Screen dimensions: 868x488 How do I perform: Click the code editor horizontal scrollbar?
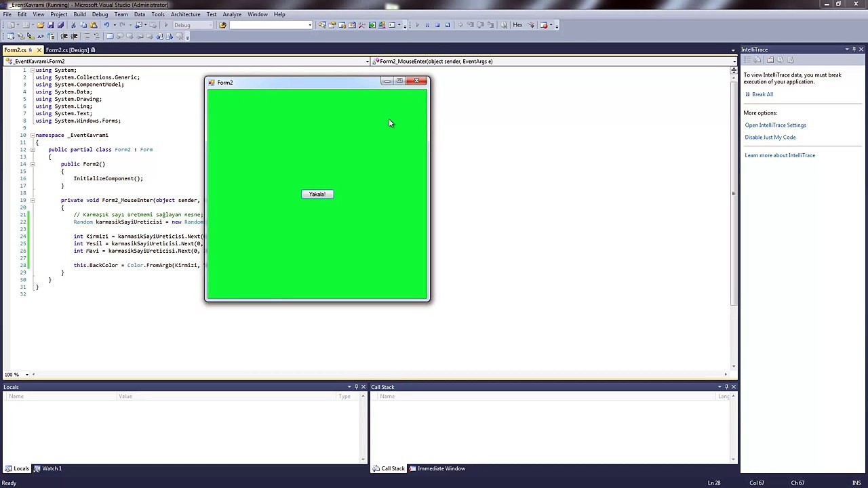[x=380, y=375]
